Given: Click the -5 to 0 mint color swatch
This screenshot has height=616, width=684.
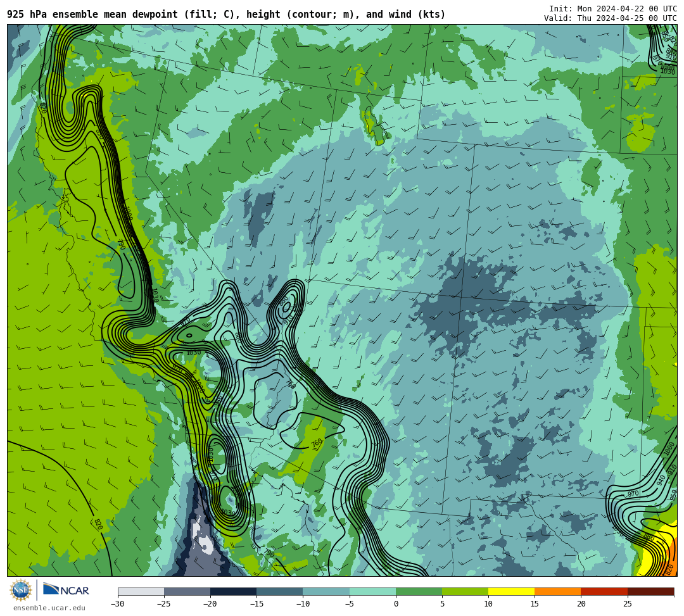Looking at the screenshot, I should click(x=372, y=591).
